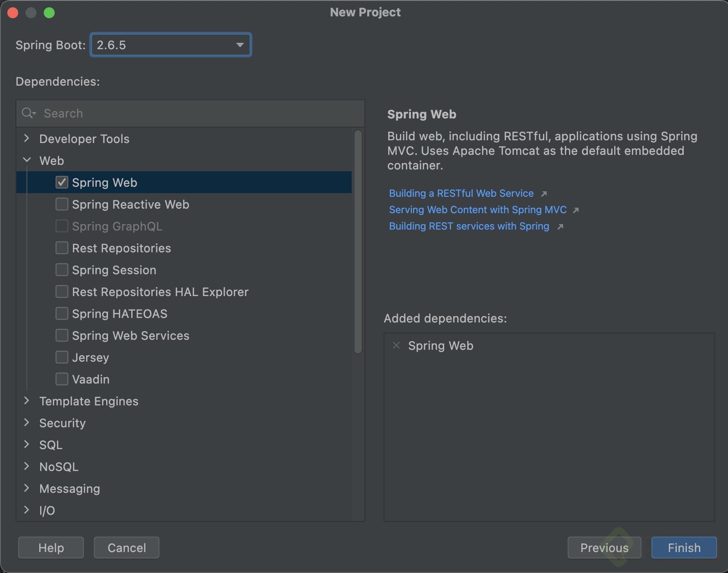Viewport: 728px width, 573px height.
Task: Select the Spring HATEOAS label
Action: pyautogui.click(x=119, y=314)
